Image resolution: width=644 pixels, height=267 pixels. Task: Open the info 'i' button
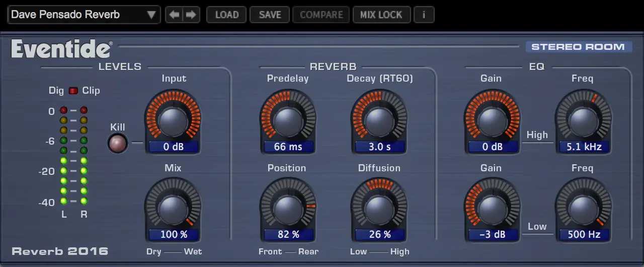(424, 15)
